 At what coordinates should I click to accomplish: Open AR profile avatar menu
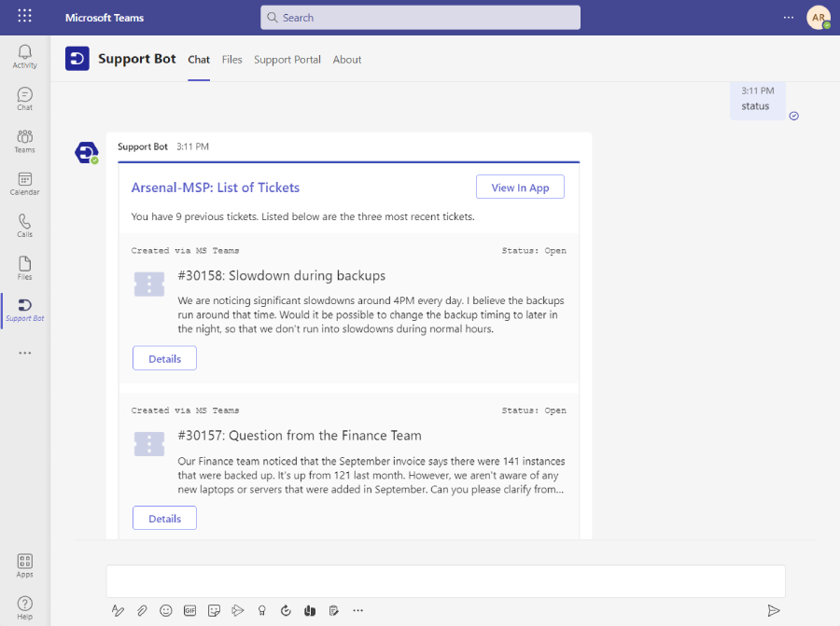pyautogui.click(x=818, y=17)
